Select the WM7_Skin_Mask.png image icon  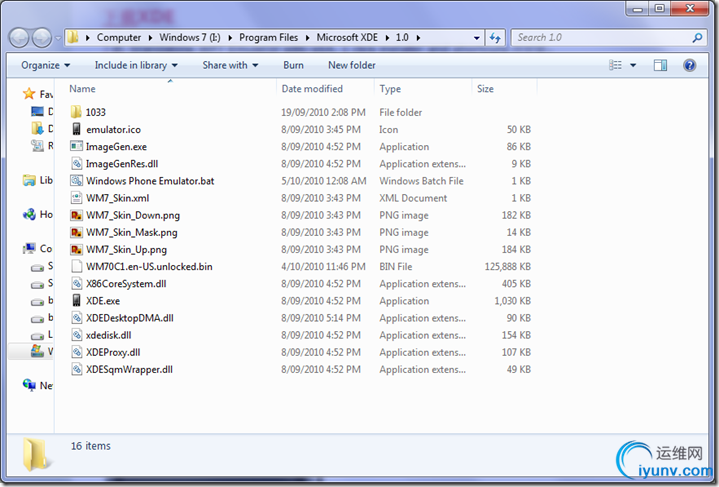[x=76, y=232]
